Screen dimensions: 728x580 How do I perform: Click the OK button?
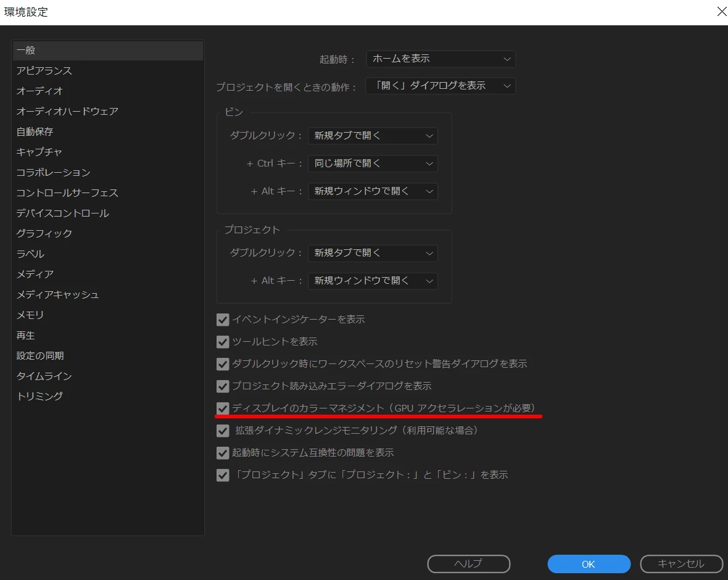click(589, 564)
